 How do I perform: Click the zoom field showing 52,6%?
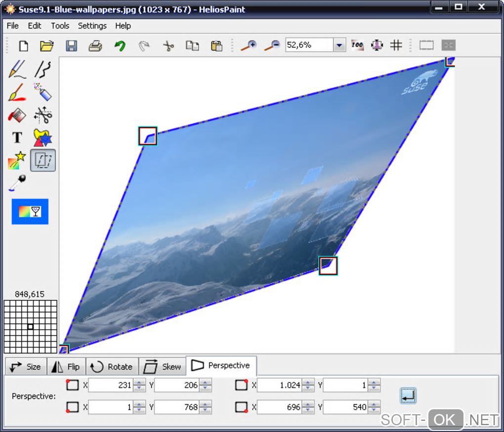point(309,45)
